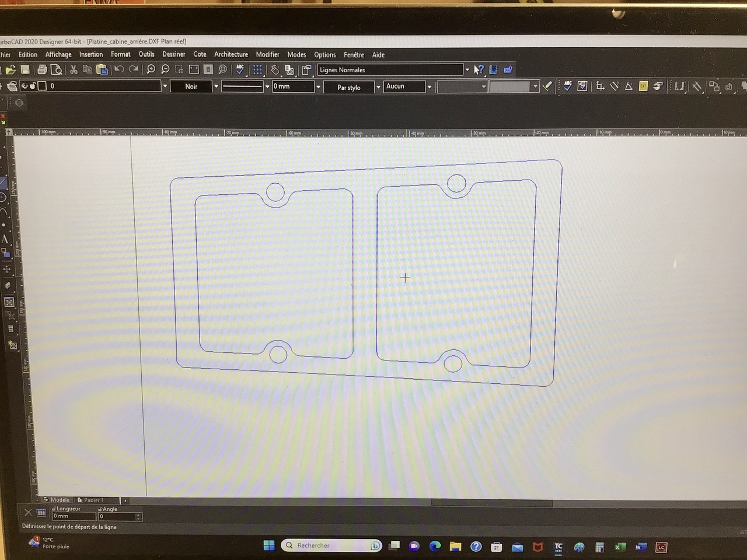Viewport: 747px width, 560px height.
Task: Expand the line pattern dropdown
Action: point(267,86)
